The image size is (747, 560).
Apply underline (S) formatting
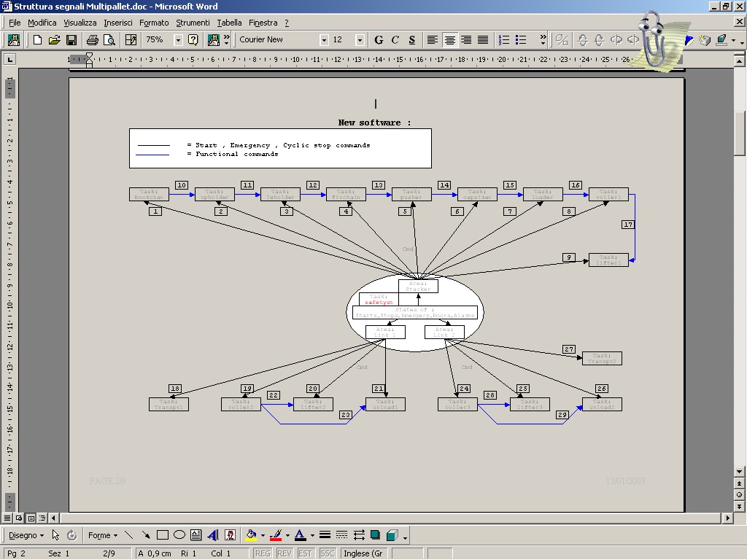(x=412, y=40)
